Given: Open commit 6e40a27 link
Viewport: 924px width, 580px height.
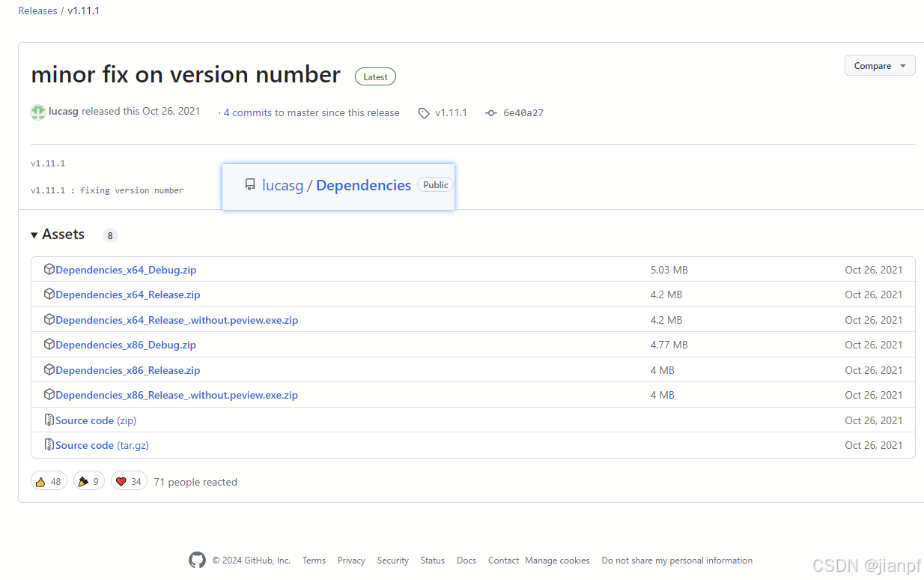Looking at the screenshot, I should point(523,113).
